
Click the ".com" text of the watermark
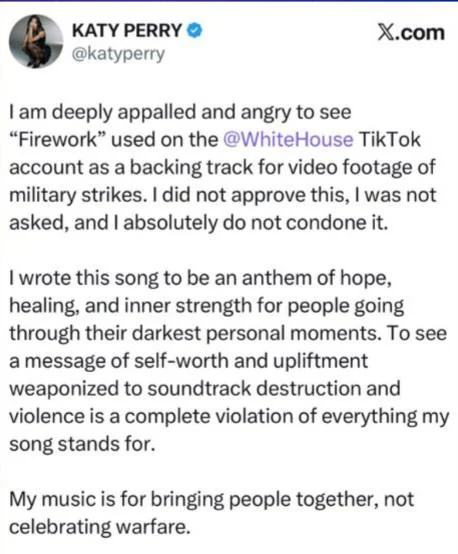tap(419, 33)
